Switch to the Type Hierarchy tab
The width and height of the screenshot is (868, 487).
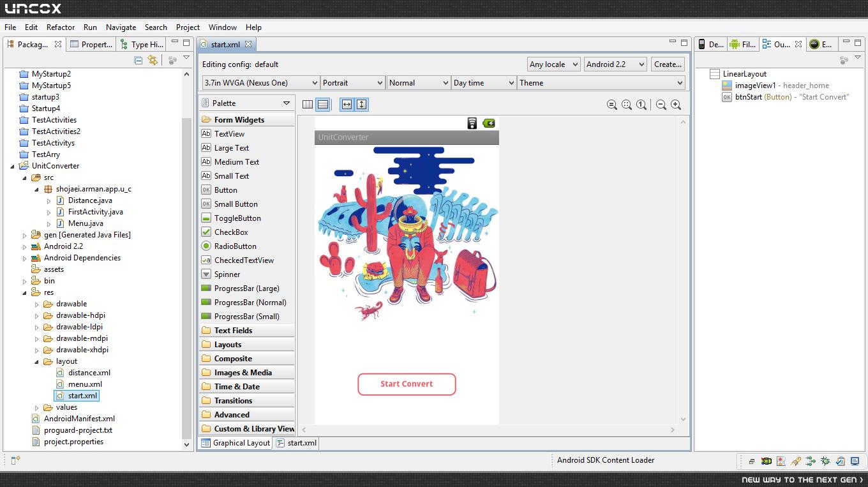pyautogui.click(x=142, y=44)
